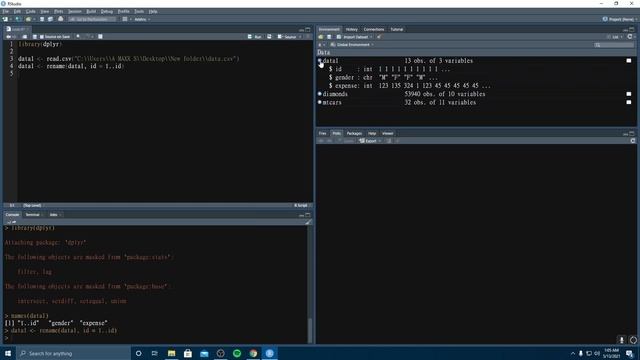
Task: Switch to the Jobs tab
Action: click(53, 215)
